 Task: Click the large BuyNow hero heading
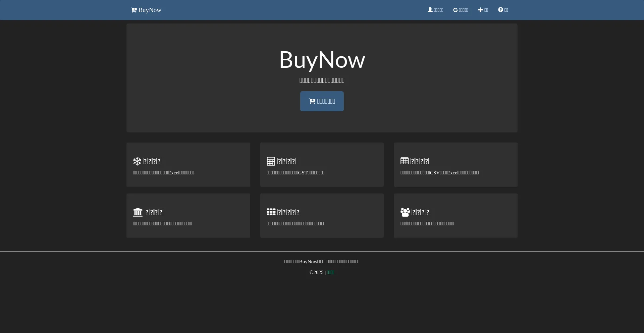(322, 60)
